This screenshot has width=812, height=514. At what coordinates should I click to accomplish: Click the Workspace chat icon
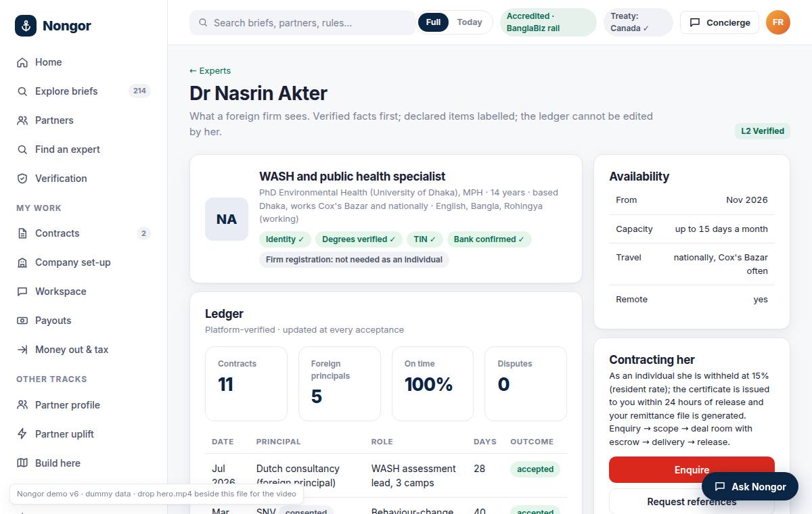pyautogui.click(x=22, y=291)
